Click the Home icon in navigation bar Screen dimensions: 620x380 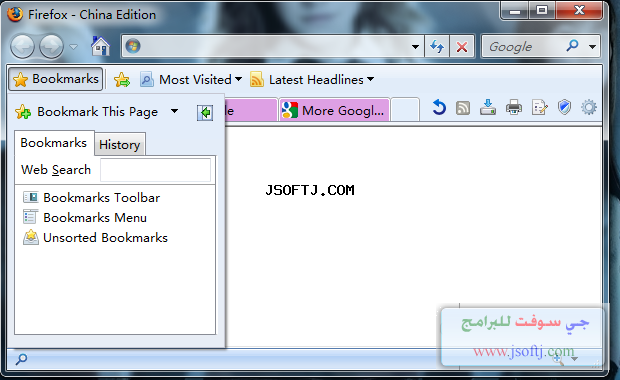click(100, 46)
